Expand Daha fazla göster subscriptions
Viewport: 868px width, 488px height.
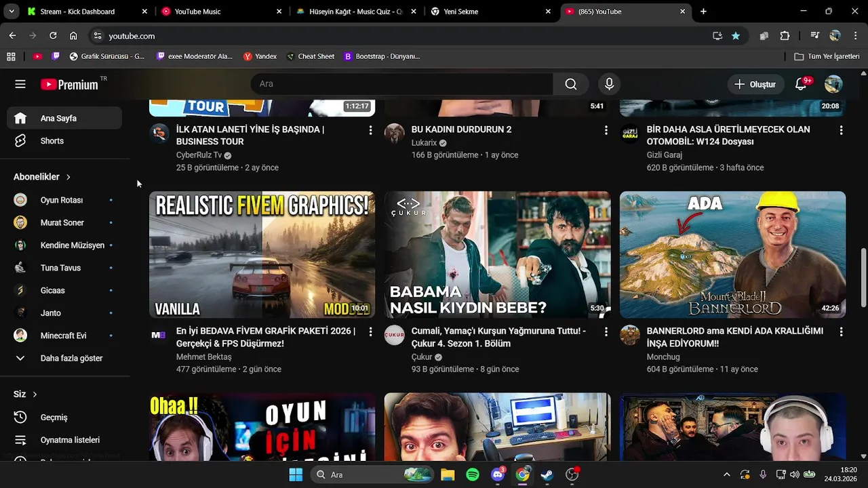pos(64,358)
